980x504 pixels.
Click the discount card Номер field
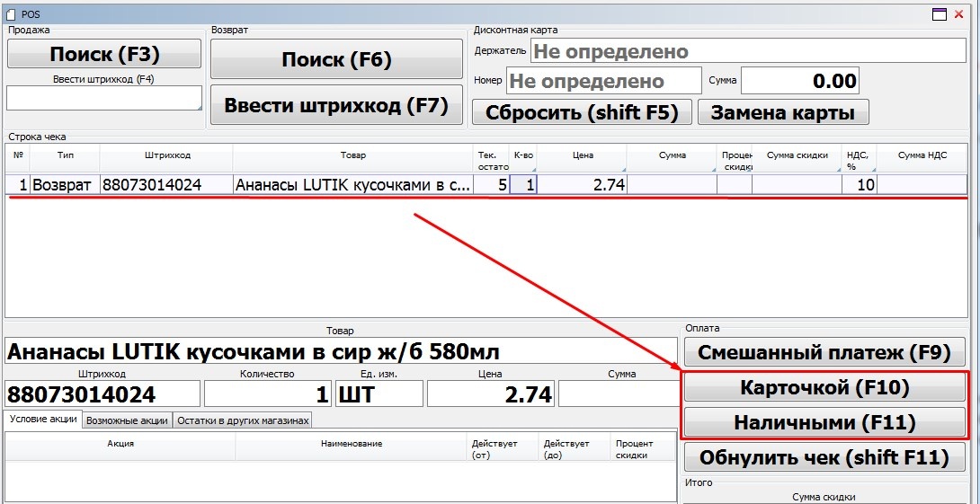point(603,81)
